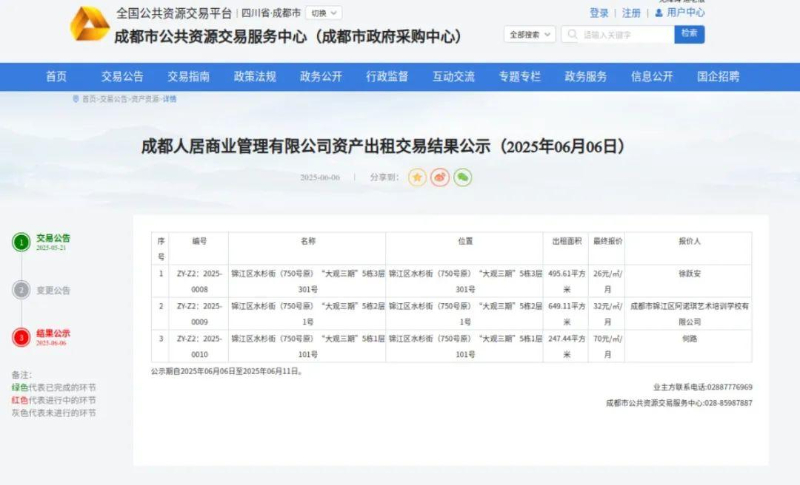Click 首页 in the breadcrumb trail
The width and height of the screenshot is (800, 485).
tap(89, 99)
